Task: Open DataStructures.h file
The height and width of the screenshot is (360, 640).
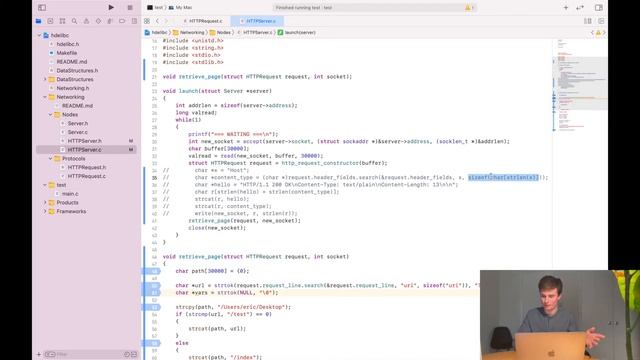Action: pyautogui.click(x=77, y=71)
